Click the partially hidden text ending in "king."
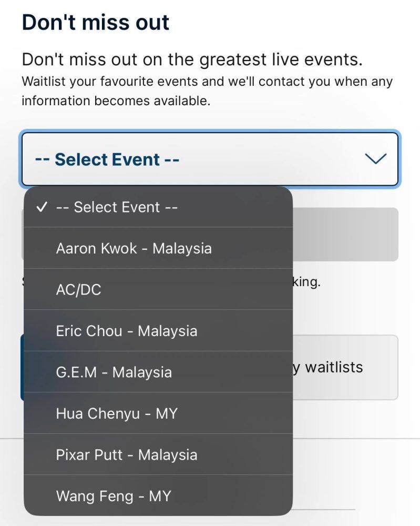This screenshot has width=420, height=526. pos(306,282)
